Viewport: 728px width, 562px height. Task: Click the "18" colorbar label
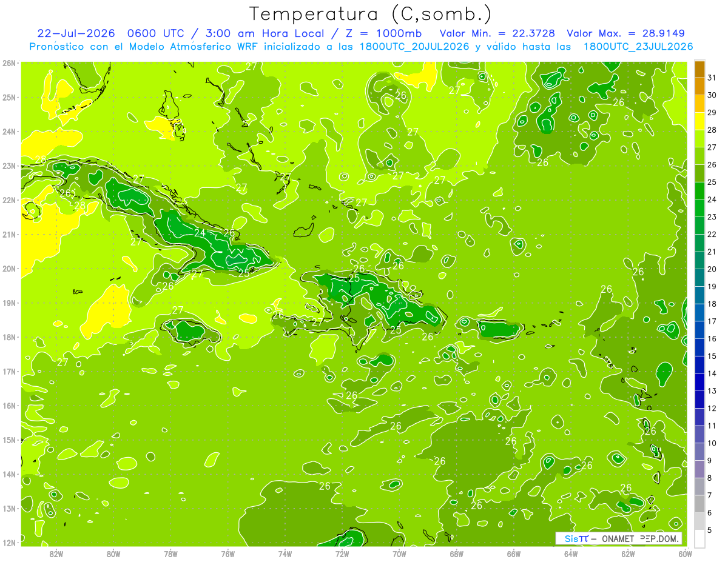[x=712, y=304]
